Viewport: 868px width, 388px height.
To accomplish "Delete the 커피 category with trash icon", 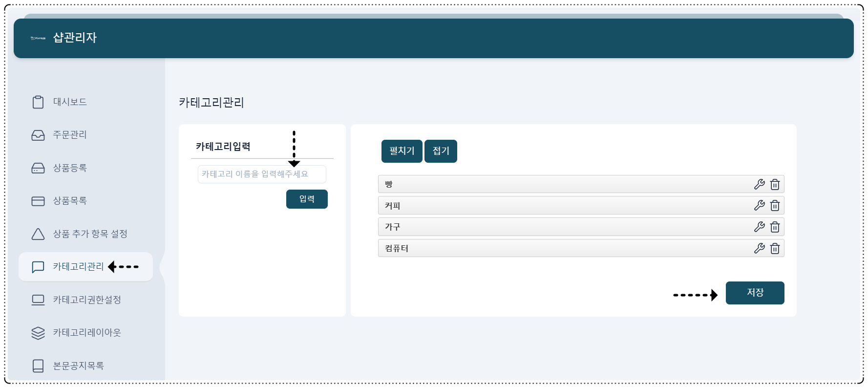I will (775, 205).
